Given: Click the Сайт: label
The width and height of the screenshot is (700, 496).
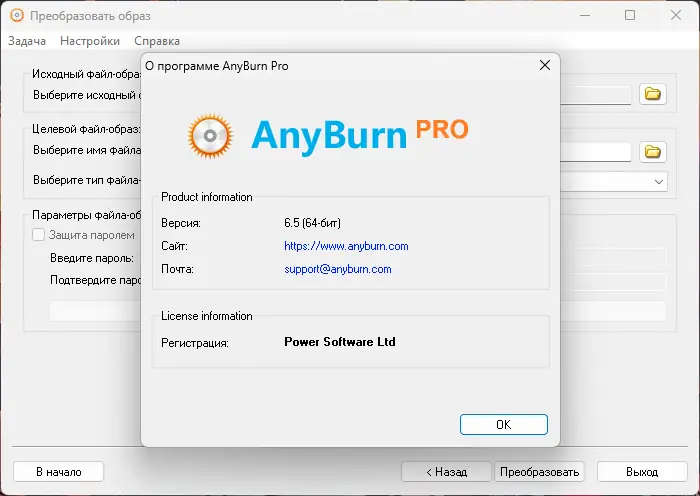Looking at the screenshot, I should pos(174,246).
